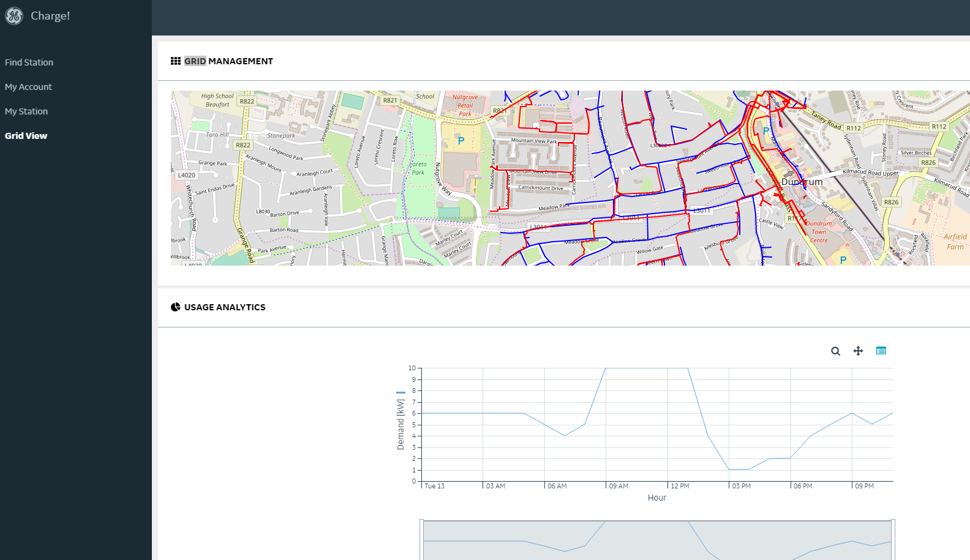Click the Grid Management grid icon

(176, 61)
